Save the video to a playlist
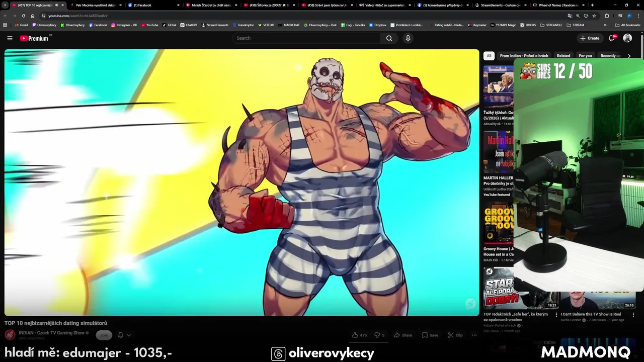644x362 pixels. pos(430,335)
